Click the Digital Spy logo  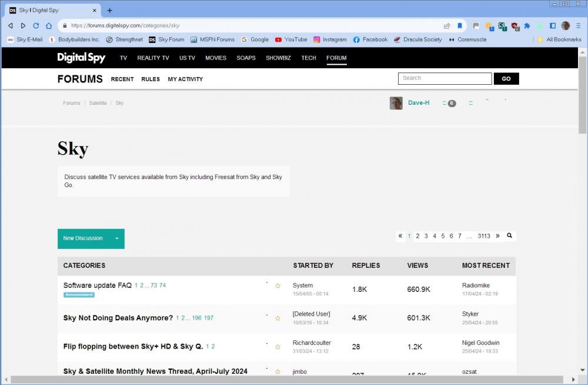pyautogui.click(x=81, y=58)
